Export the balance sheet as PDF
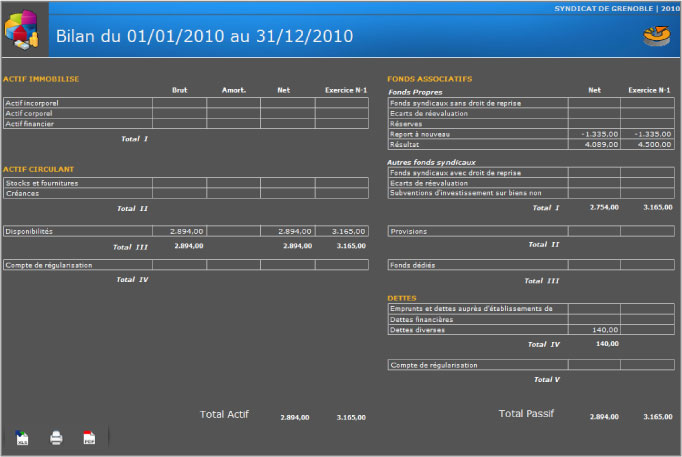 click(x=89, y=438)
